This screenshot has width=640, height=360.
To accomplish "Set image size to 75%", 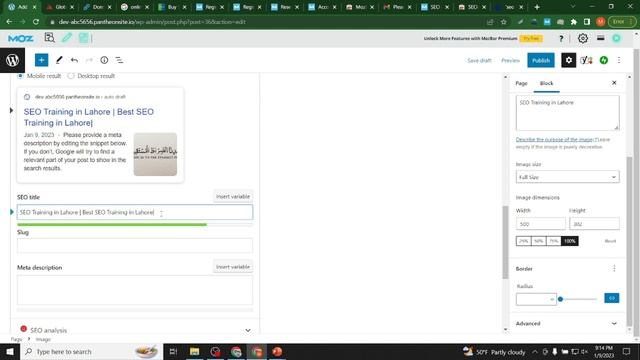I will pyautogui.click(x=553, y=241).
